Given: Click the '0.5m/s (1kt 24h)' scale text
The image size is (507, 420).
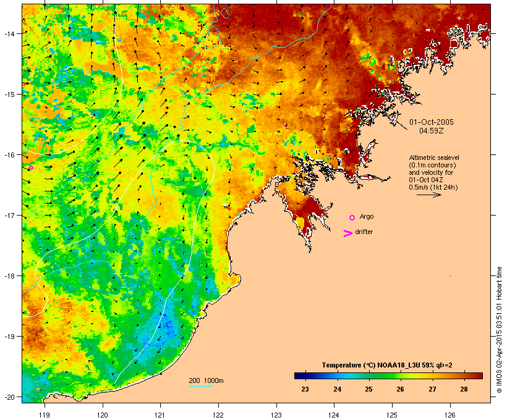Looking at the screenshot, I should click(433, 187).
